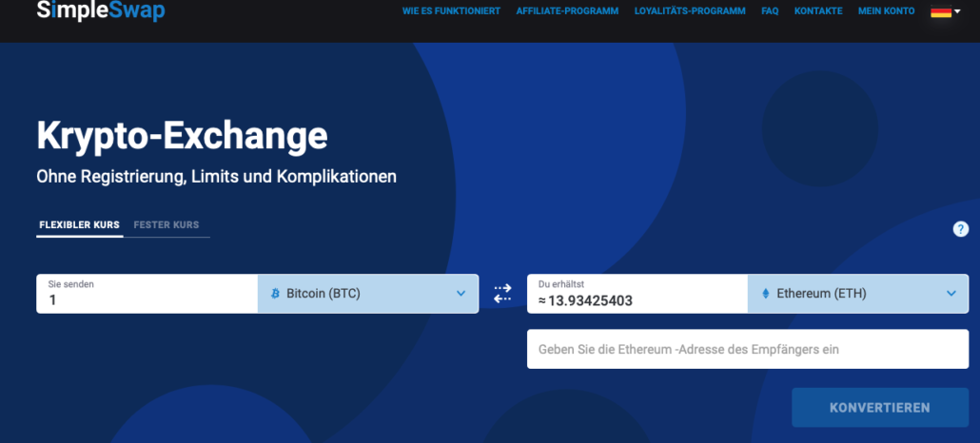The height and width of the screenshot is (443, 980).
Task: Open LOYALITÄTS-PROGRAMM link
Action: click(x=690, y=11)
